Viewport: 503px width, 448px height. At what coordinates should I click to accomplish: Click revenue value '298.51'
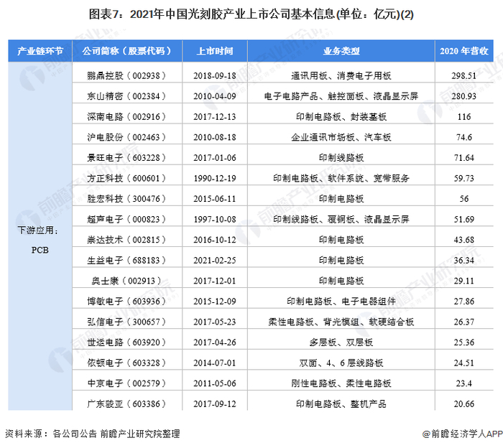pos(464,75)
